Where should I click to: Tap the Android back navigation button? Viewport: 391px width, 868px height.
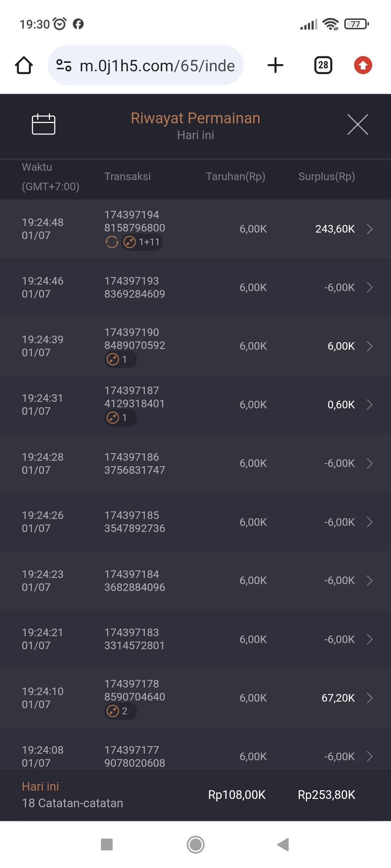point(283,845)
